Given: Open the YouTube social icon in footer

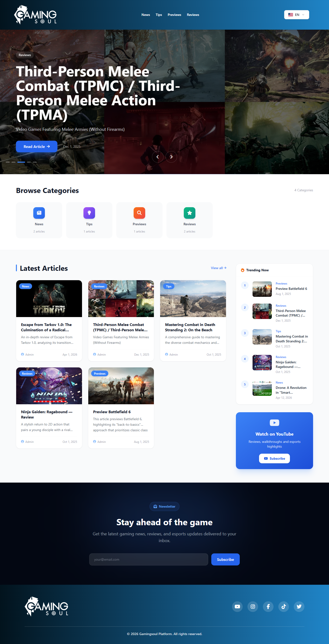Looking at the screenshot, I should click(x=237, y=606).
